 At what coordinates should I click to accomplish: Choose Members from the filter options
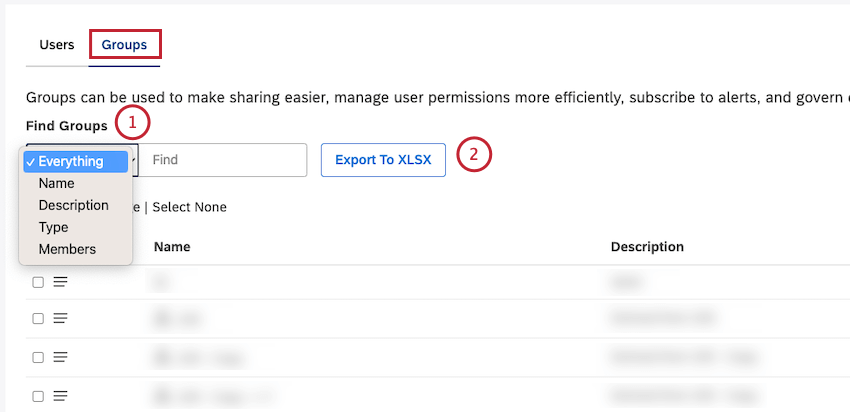click(67, 249)
